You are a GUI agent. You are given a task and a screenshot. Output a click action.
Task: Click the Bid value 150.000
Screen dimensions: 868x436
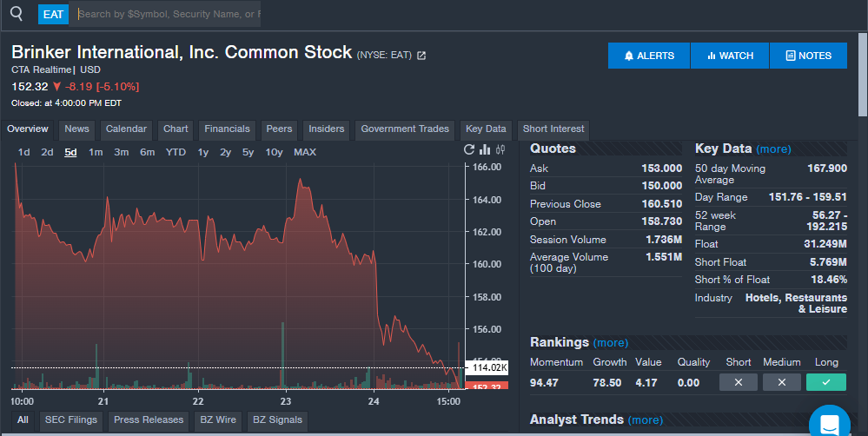pos(661,185)
